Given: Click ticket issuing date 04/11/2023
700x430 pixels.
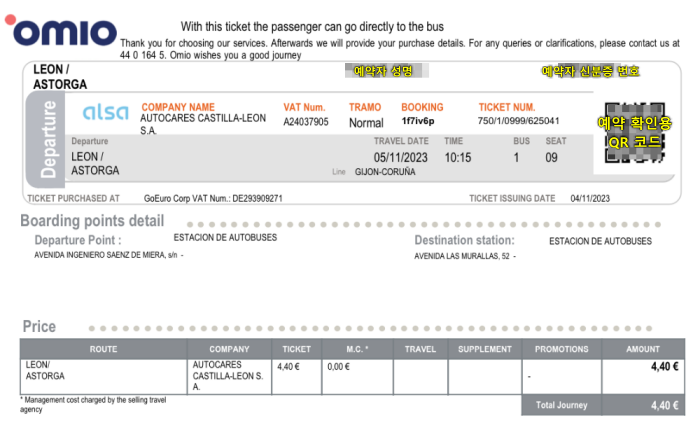Looking at the screenshot, I should (590, 198).
